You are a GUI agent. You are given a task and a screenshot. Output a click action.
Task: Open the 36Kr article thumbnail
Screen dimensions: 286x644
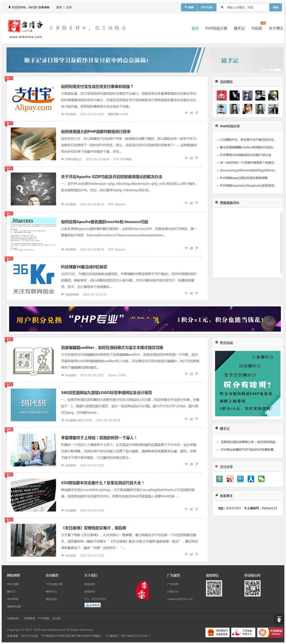pyautogui.click(x=33, y=279)
